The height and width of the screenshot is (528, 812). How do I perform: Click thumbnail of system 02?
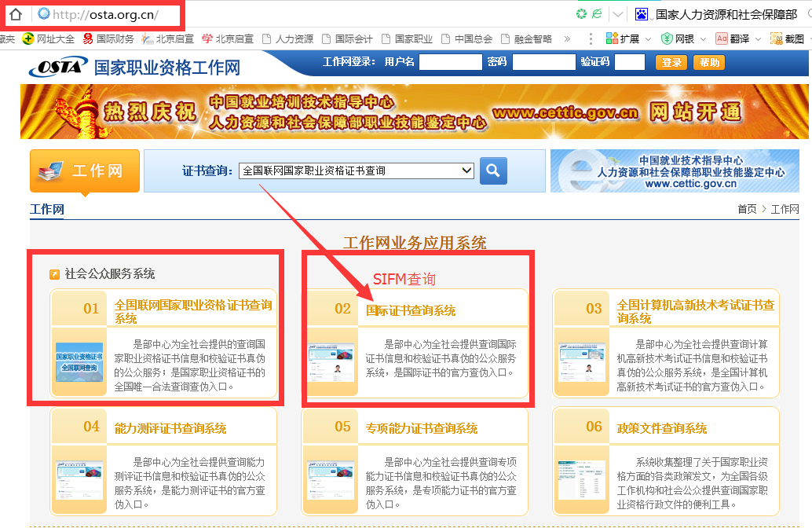pyautogui.click(x=331, y=362)
